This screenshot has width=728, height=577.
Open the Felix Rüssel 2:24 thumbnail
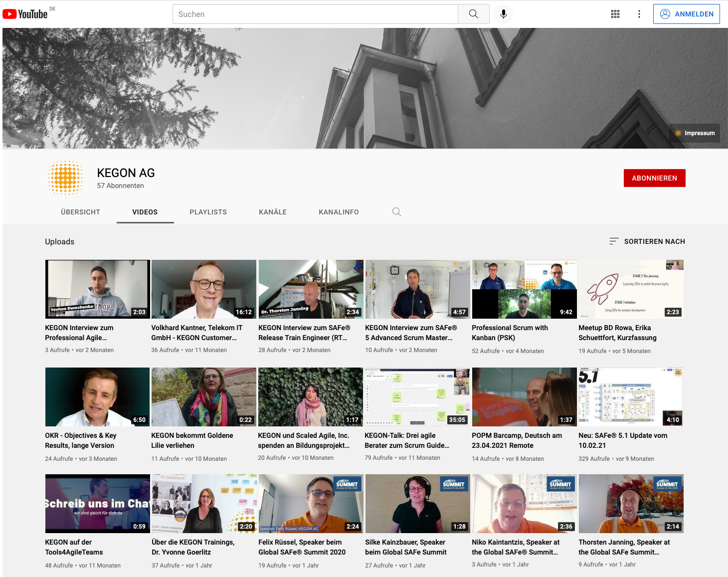click(311, 504)
